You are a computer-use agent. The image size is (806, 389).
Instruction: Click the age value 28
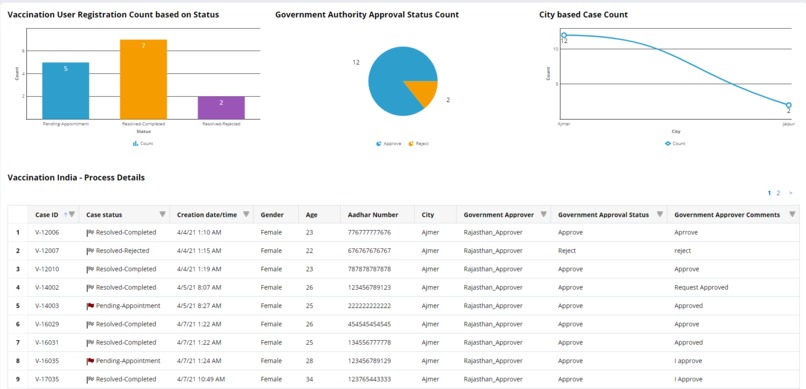(x=309, y=361)
